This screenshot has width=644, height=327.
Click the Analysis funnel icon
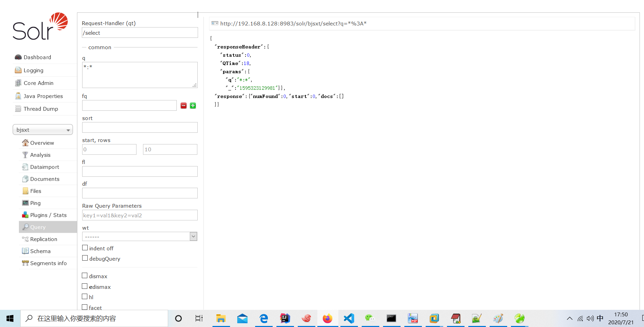pos(25,155)
